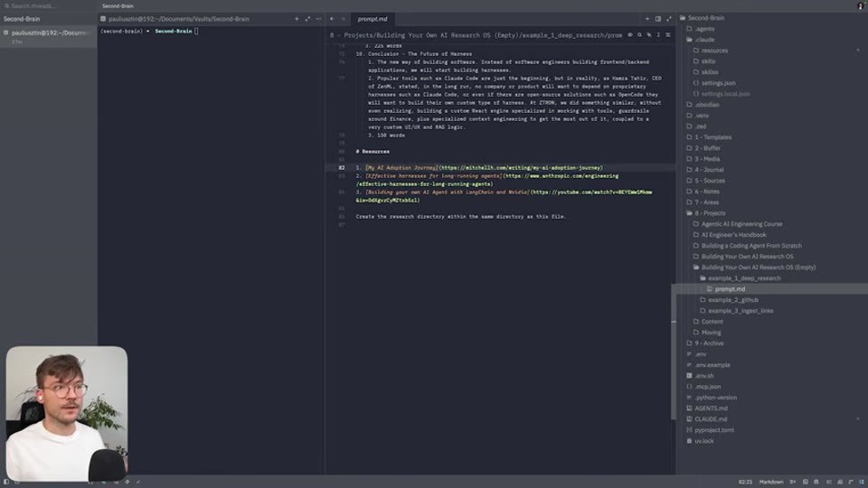This screenshot has width=868, height=488.
Task: Expand the 3 - Media folder
Action: (707, 159)
